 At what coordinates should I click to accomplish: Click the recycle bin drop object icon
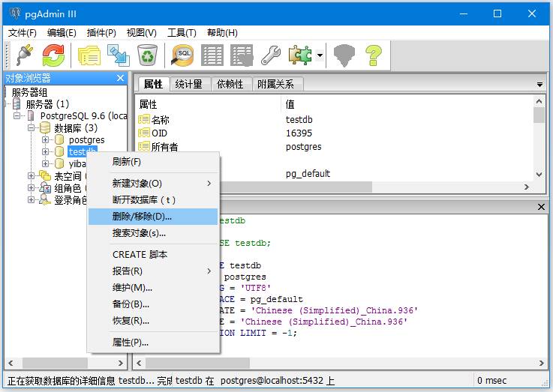pos(147,55)
